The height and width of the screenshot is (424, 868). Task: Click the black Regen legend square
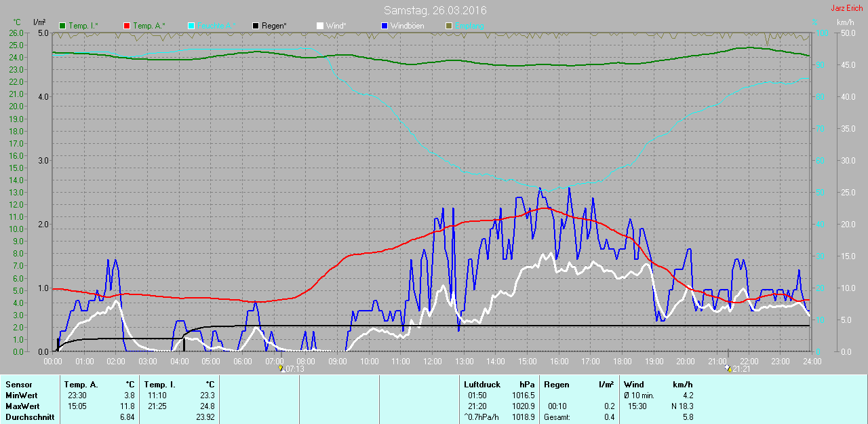tap(256, 26)
